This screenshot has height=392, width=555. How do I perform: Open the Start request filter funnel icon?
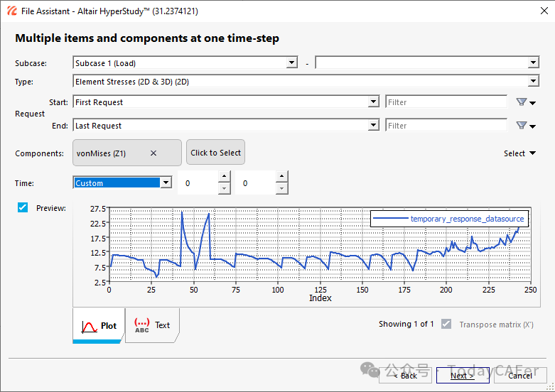click(x=522, y=102)
